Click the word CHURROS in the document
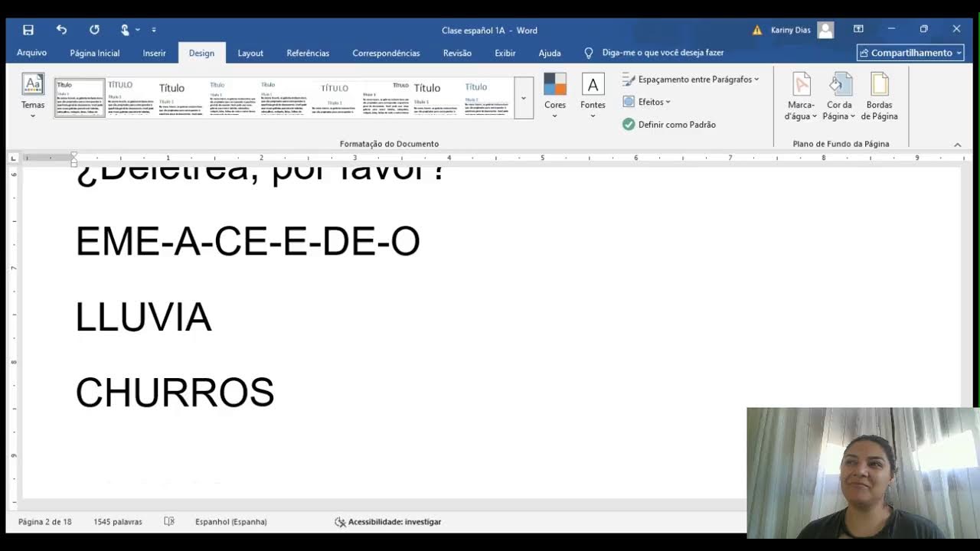This screenshot has width=980, height=551. [175, 393]
